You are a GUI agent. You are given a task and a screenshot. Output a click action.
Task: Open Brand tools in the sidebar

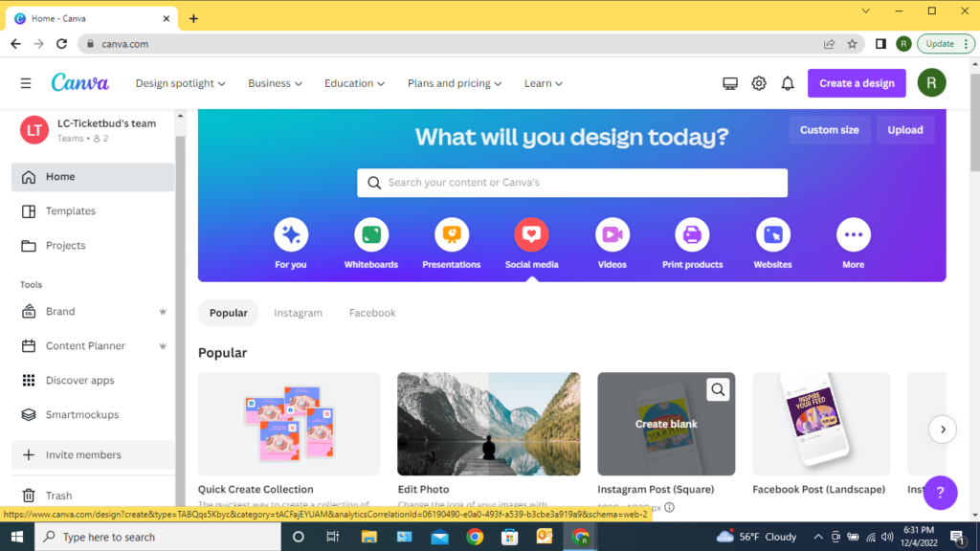point(93,311)
